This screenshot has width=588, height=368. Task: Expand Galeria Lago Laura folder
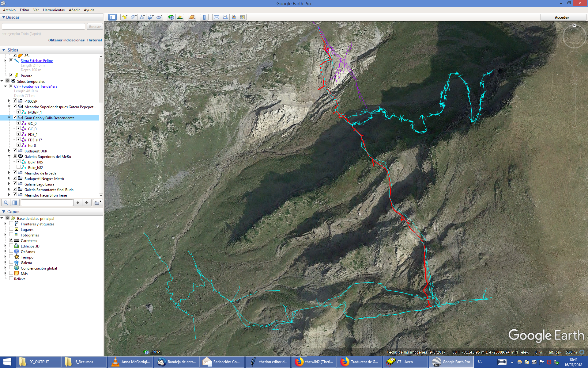9,184
